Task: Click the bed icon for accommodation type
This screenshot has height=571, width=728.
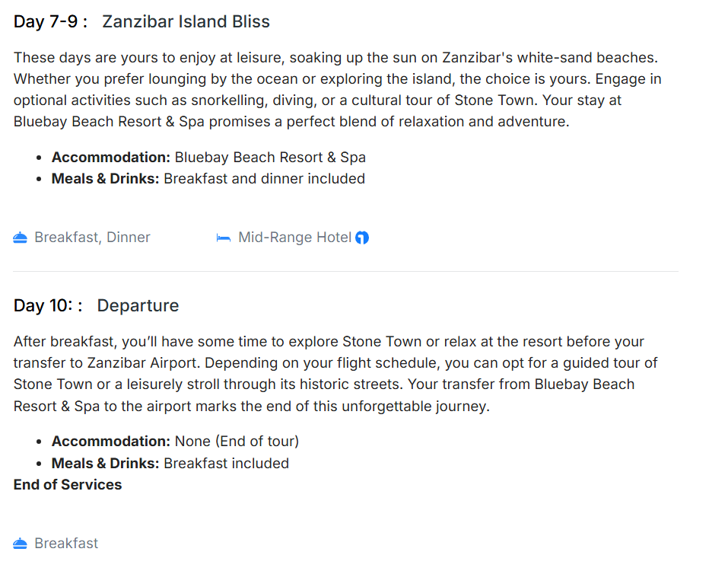Action: [224, 238]
